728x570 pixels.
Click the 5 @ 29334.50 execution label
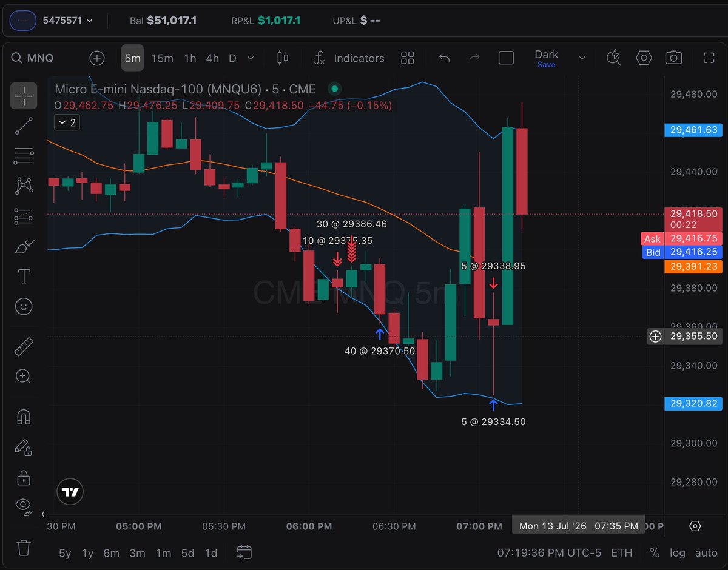click(493, 421)
